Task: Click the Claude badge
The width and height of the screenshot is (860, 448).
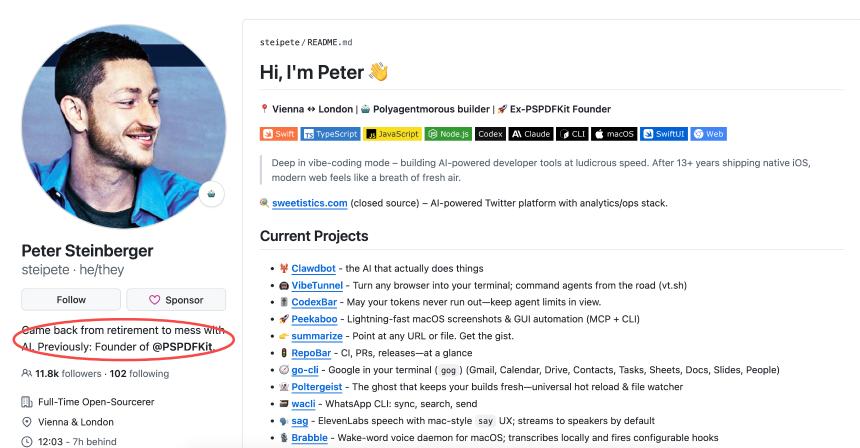Action: pos(531,134)
